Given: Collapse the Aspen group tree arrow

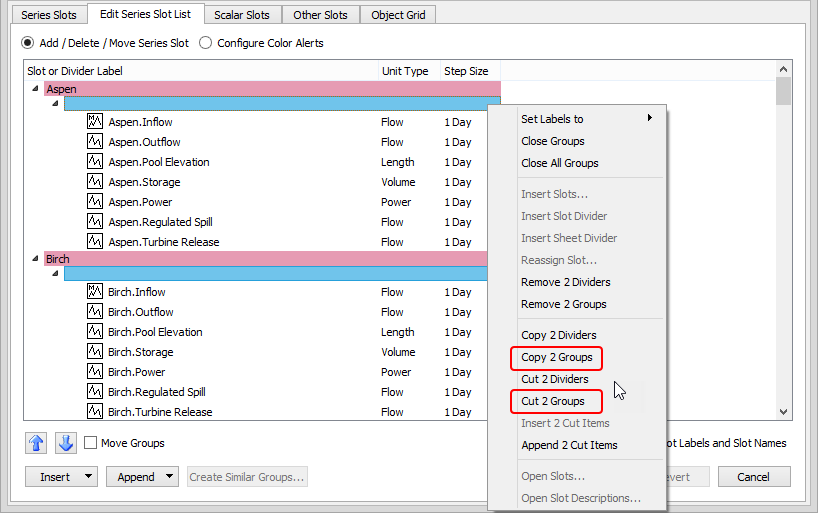Looking at the screenshot, I should pos(36,89).
